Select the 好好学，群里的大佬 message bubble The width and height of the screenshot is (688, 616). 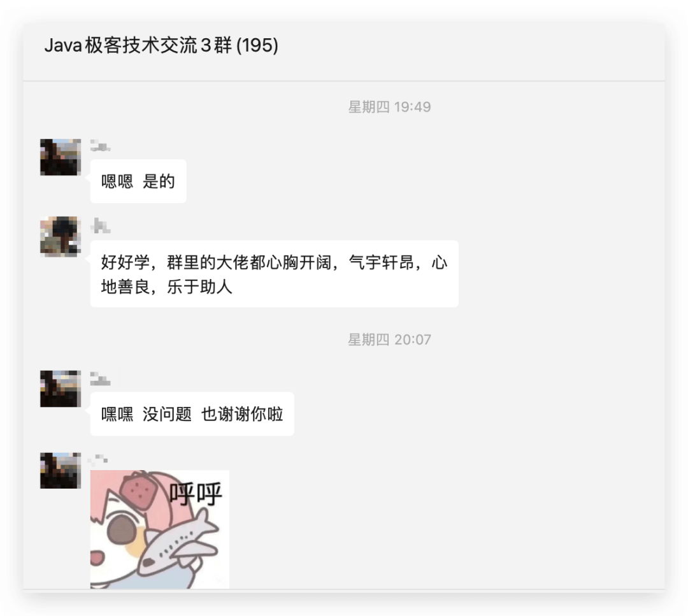(x=274, y=274)
